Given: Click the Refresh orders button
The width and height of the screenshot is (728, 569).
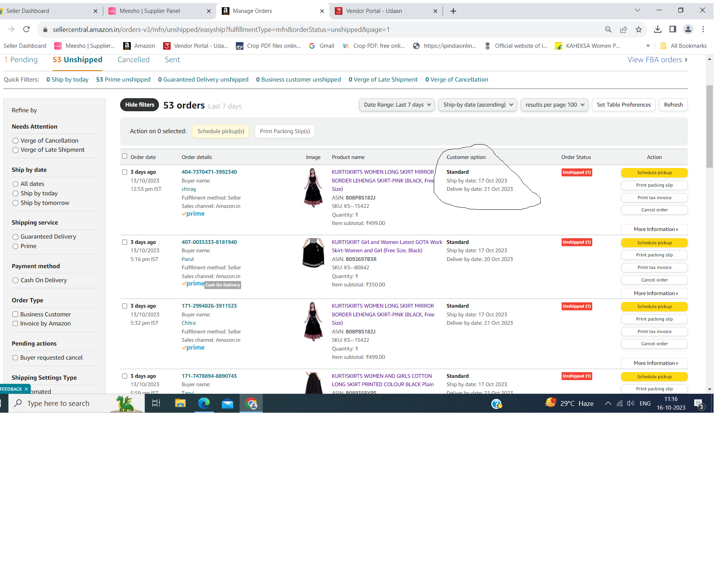Looking at the screenshot, I should [x=673, y=105].
